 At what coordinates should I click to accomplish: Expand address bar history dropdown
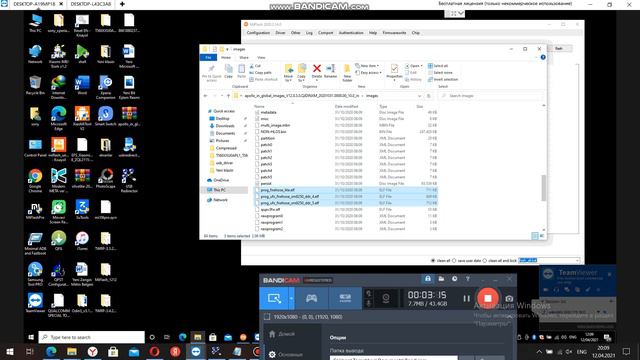pos(419,96)
